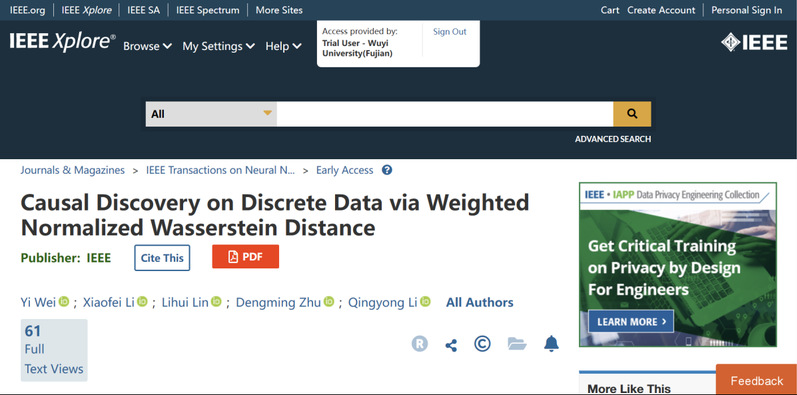Click the Cite This button
Viewport: 797px width, 395px height.
coord(162,258)
